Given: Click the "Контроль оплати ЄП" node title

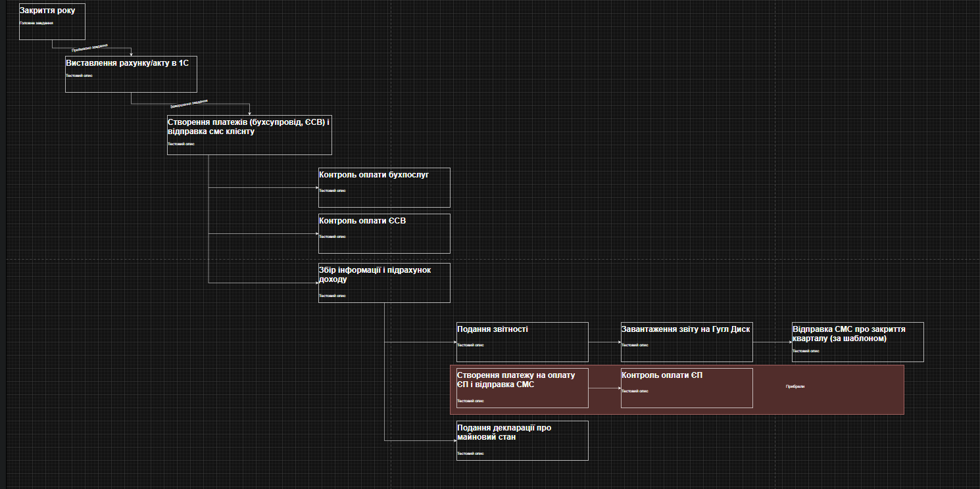Looking at the screenshot, I should coord(662,375).
